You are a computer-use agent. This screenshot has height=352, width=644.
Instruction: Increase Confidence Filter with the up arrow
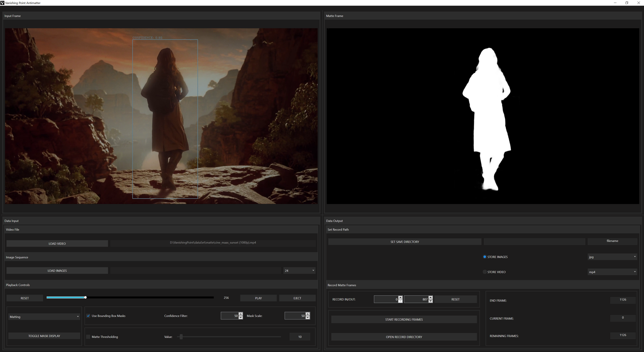241,314
